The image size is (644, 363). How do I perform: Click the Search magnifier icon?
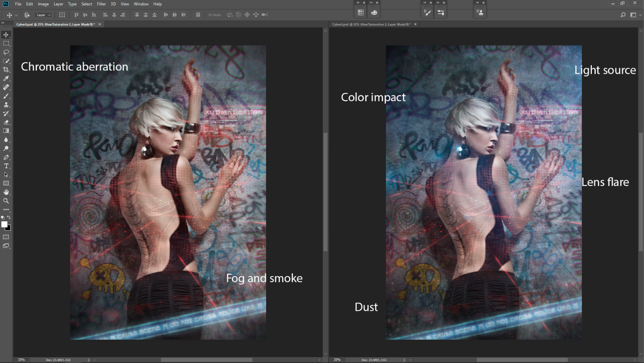click(623, 15)
